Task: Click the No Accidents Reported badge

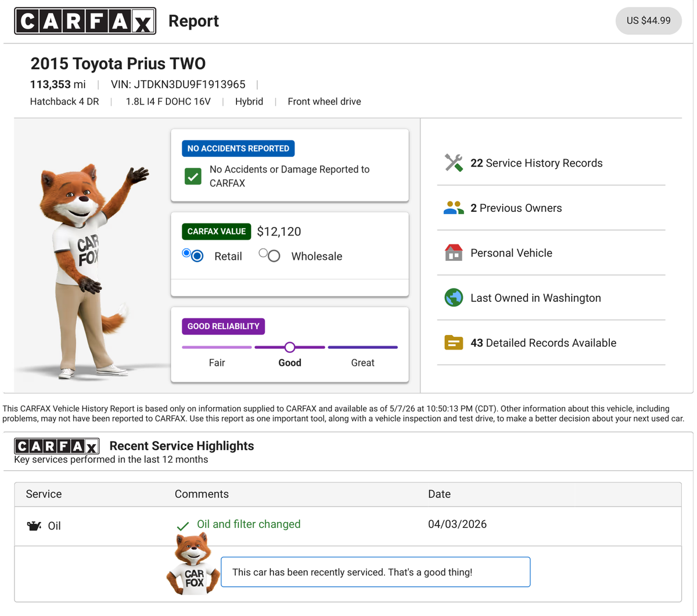Action: coord(238,149)
